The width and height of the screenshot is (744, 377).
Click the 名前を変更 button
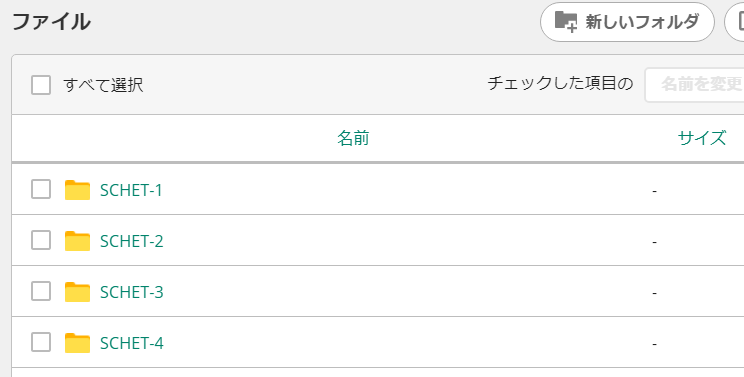click(695, 85)
